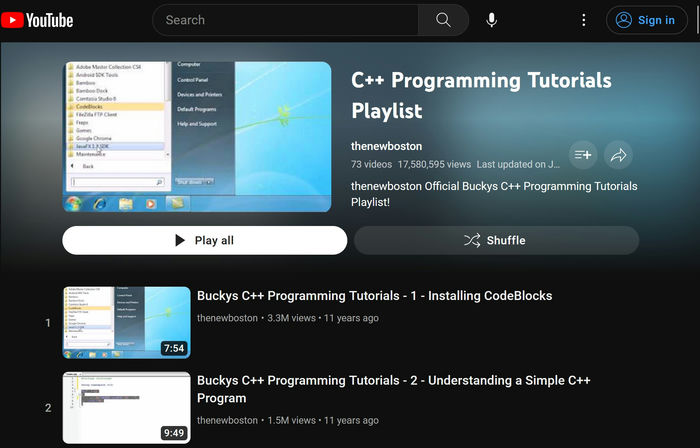Open the YouTube home logo

(37, 20)
